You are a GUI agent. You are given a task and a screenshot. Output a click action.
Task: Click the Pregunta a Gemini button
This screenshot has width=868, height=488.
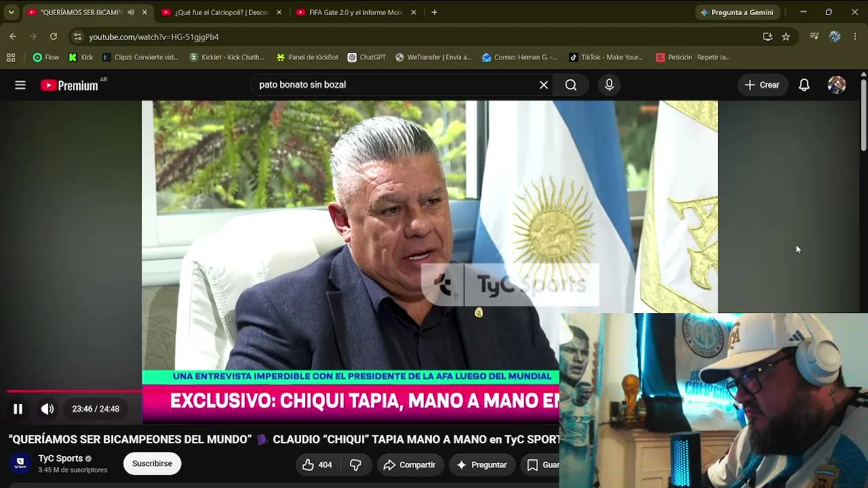point(737,12)
